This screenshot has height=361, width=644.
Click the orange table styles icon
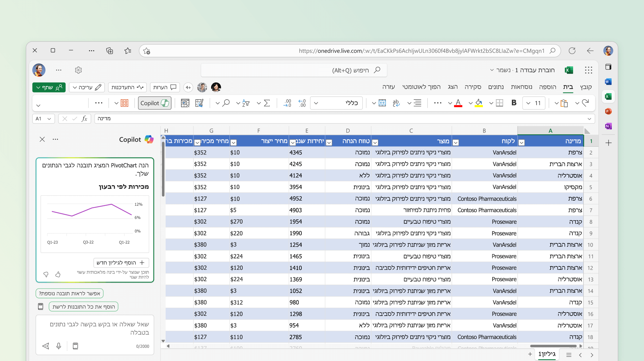click(x=124, y=103)
